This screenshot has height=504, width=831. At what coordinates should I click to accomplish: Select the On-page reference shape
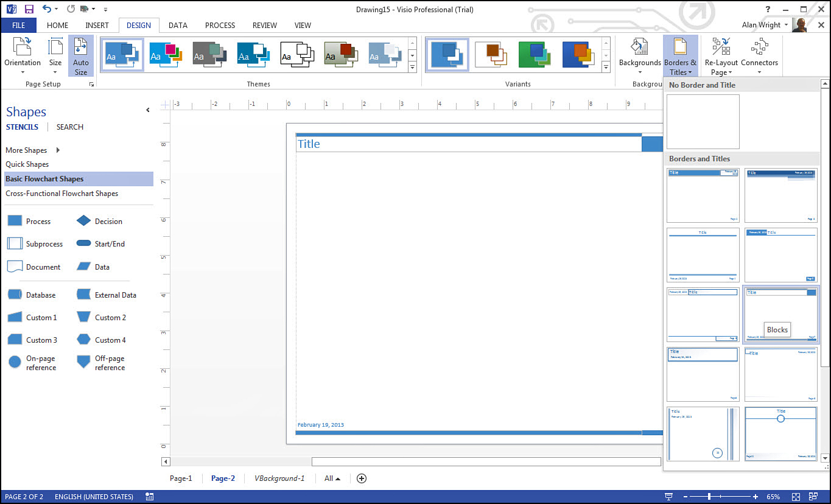tap(32, 363)
